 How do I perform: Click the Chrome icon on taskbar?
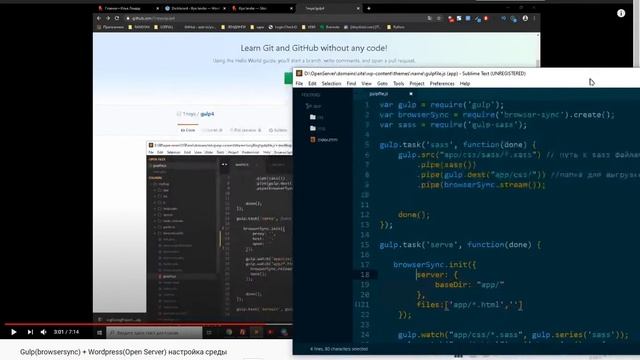point(229,332)
